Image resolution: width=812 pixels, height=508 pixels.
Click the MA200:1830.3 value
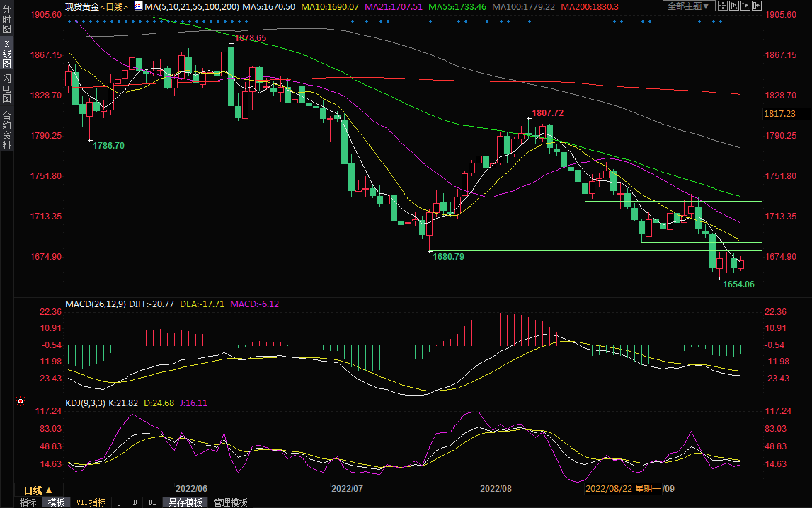[x=590, y=7]
